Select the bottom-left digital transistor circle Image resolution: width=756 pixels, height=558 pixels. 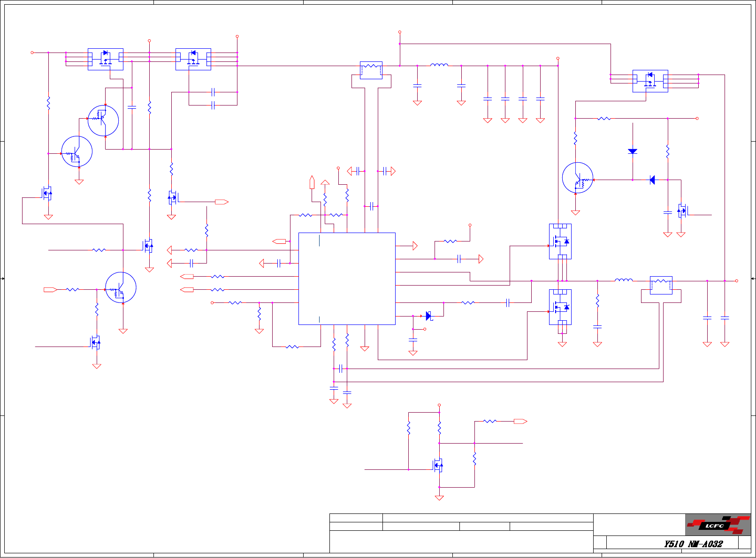(121, 287)
